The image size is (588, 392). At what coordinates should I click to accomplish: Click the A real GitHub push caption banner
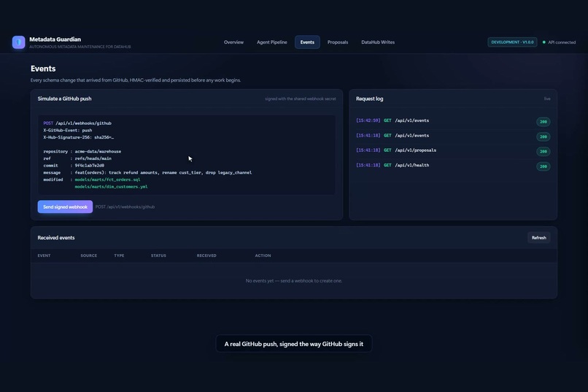(293, 344)
